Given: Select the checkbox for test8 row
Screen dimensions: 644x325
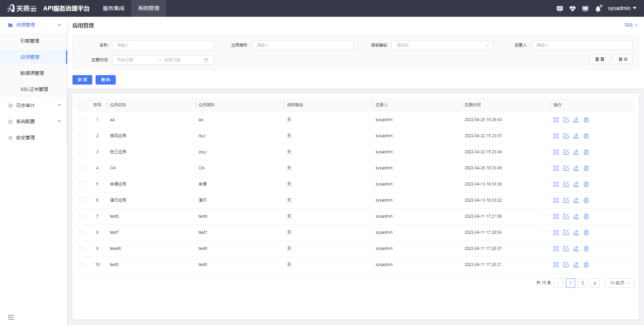Looking at the screenshot, I should pyautogui.click(x=82, y=216).
